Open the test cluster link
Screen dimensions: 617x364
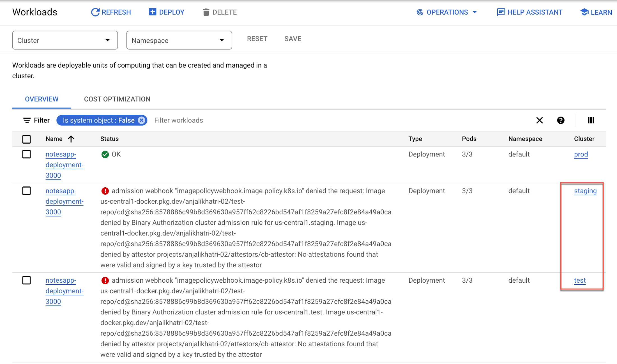[580, 280]
